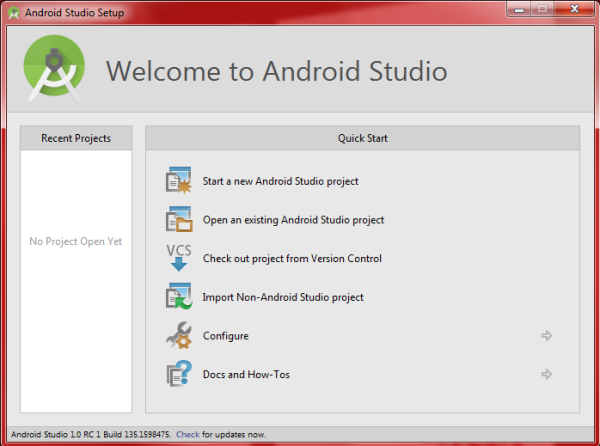Open Docs and How-Tos label
Image resolution: width=600 pixels, height=446 pixels.
click(x=246, y=374)
